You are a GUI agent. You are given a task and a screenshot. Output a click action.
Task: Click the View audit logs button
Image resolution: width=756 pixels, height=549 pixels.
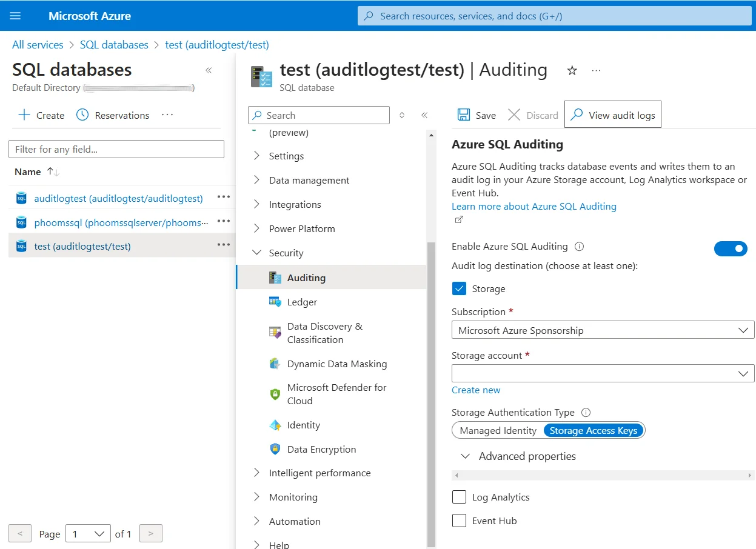(x=612, y=115)
